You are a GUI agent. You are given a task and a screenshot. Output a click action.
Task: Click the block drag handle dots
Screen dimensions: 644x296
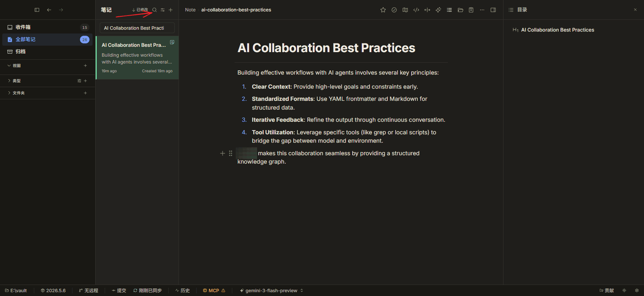230,153
